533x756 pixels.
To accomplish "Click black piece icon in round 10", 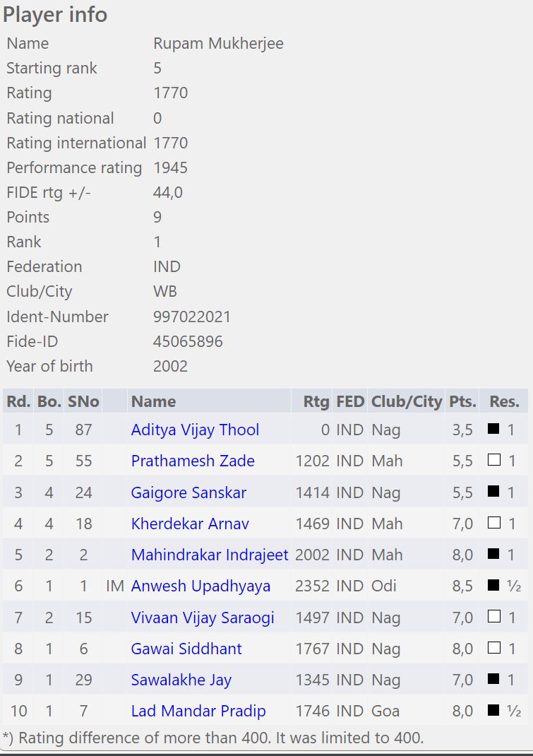I will click(493, 709).
